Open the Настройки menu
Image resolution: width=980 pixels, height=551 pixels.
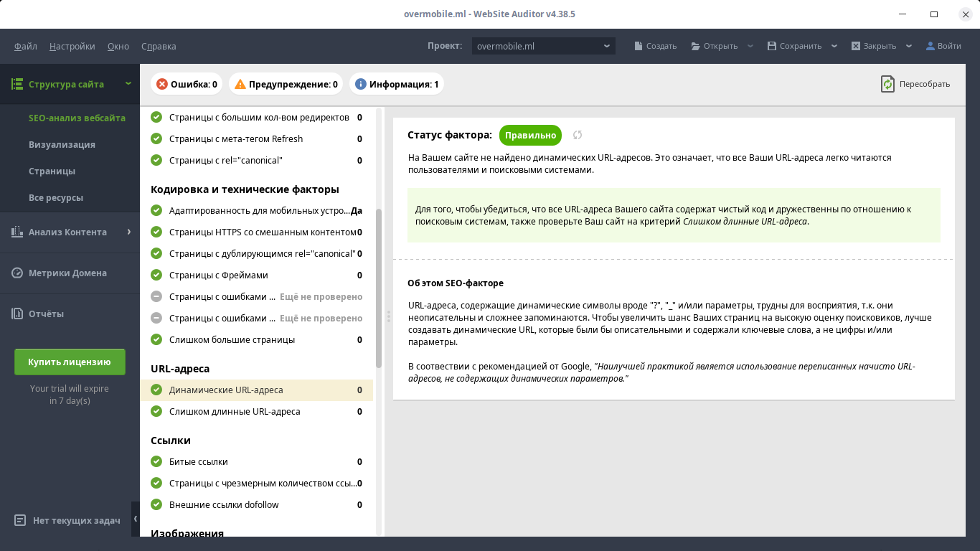pos(72,46)
